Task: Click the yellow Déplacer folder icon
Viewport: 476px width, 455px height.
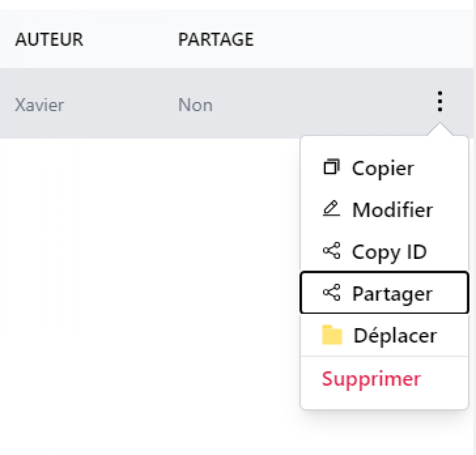Action: click(x=332, y=335)
